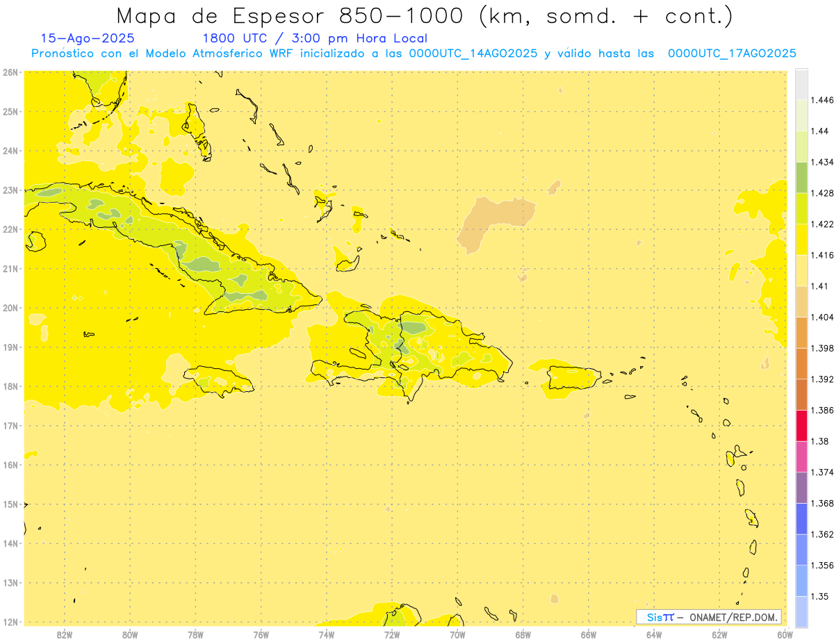The height and width of the screenshot is (644, 834).
Task: Click the dark green colorbar segment between 1.428 and 1.434
Action: tap(801, 178)
